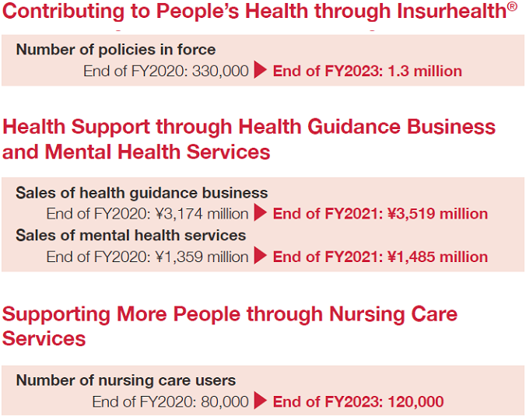526x420 pixels.
Task: Click the arrow after ¥1,359 million
Action: coord(261,255)
